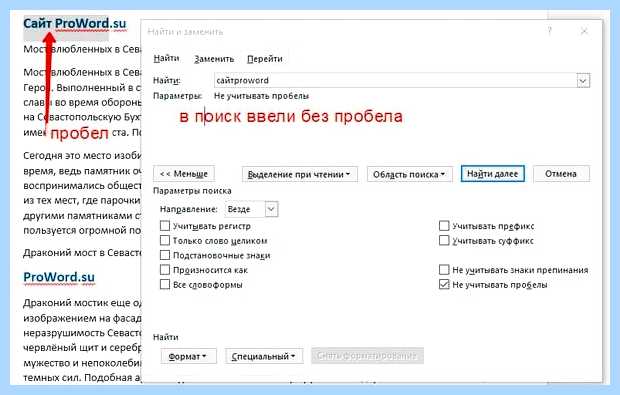Enable Не учитывать знаки препинания checkbox
This screenshot has width=620, height=395.
click(444, 270)
